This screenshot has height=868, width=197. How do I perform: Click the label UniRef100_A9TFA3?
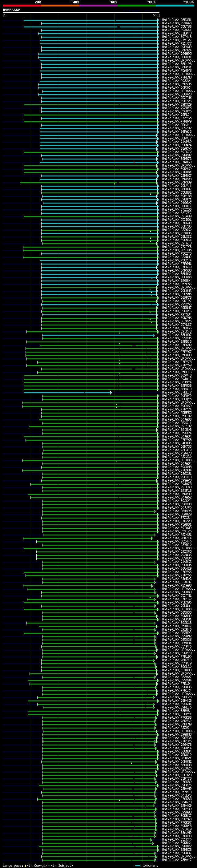tap(176, 487)
